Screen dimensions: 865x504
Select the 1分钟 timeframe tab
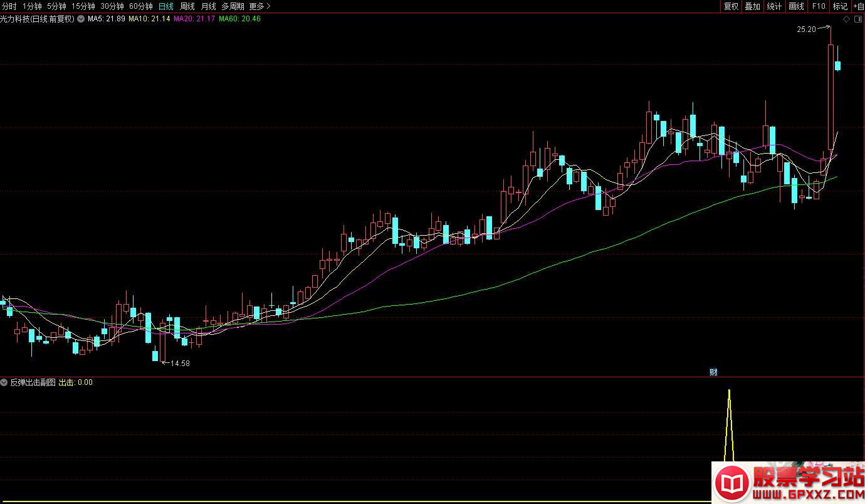click(32, 6)
